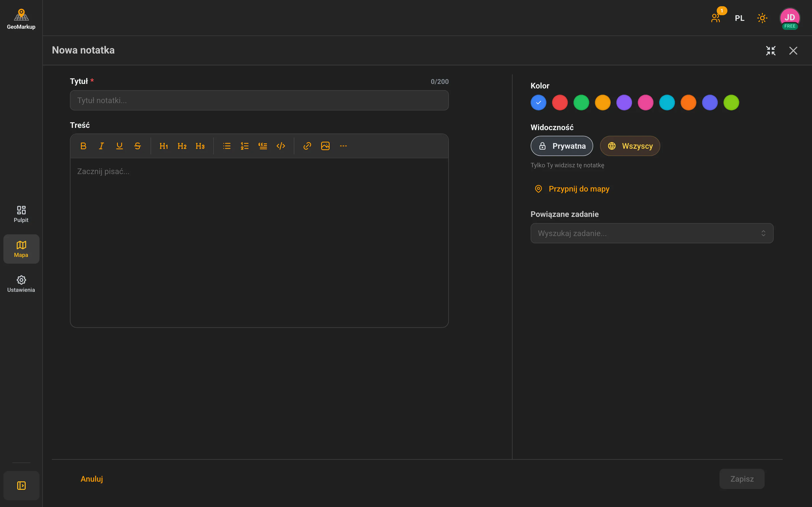Viewport: 812px width, 507px height.
Task: Open the PL language selector
Action: pyautogui.click(x=740, y=18)
